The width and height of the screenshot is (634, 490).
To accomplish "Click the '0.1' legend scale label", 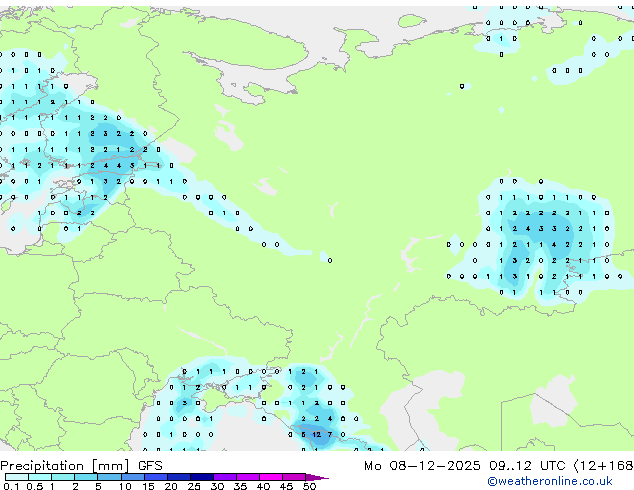I will [11, 486].
